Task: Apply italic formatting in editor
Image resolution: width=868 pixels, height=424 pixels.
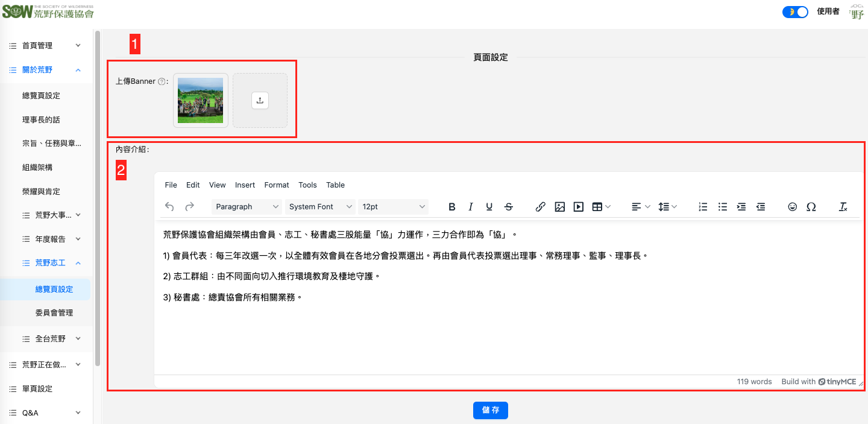Action: point(471,207)
